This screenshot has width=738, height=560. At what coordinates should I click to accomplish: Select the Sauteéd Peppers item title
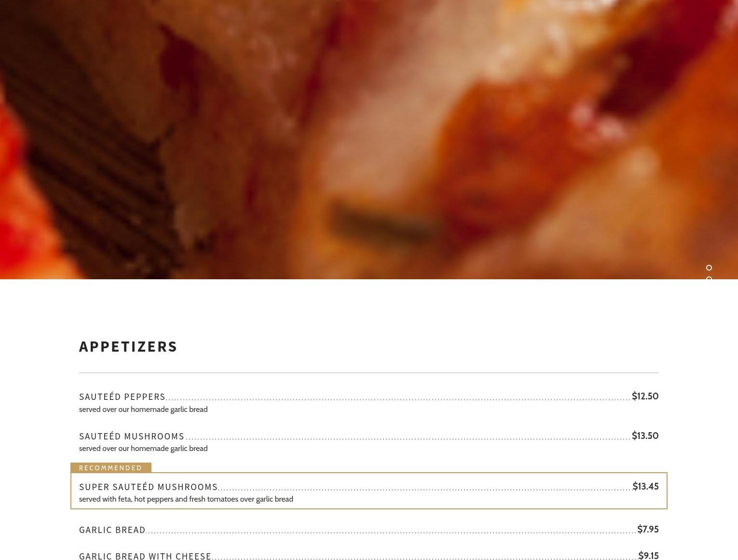(x=122, y=396)
